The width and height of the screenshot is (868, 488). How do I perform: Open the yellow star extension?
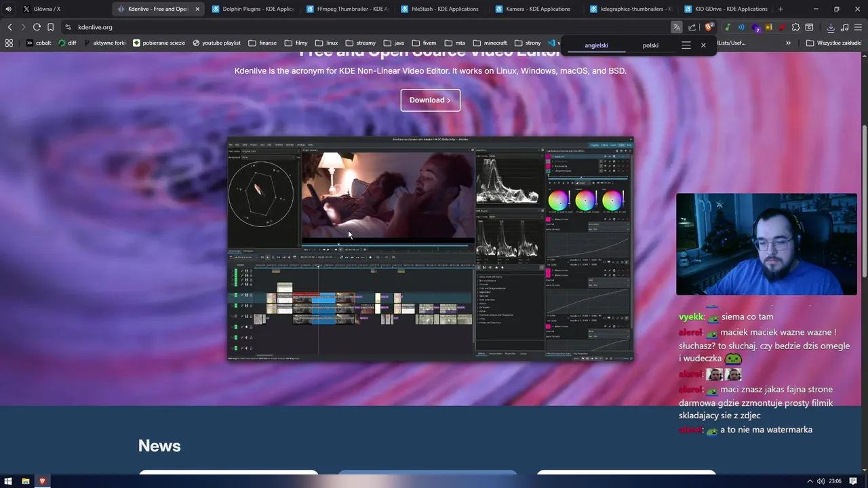(x=769, y=27)
